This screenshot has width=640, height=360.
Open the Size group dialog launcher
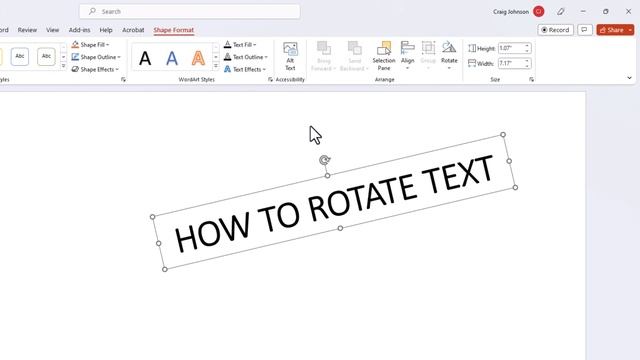[x=531, y=80]
